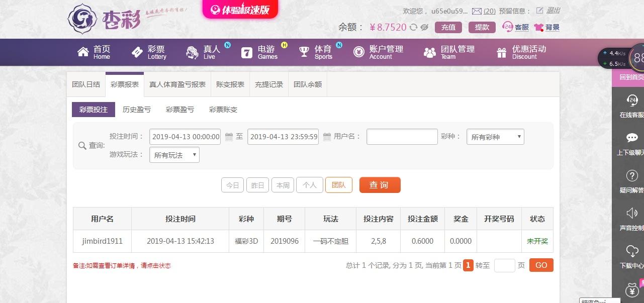
Task: Click the 用户名 username input field
Action: pos(402,137)
